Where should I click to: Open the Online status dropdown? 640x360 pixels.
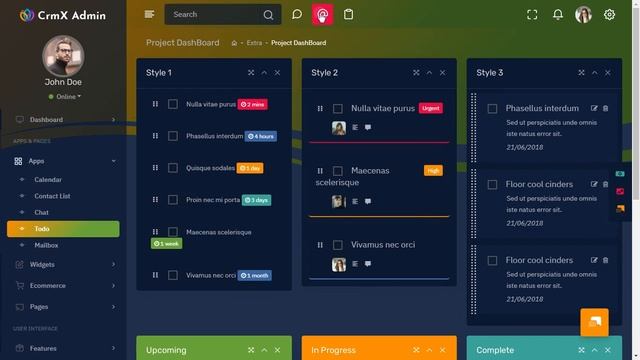[65, 97]
